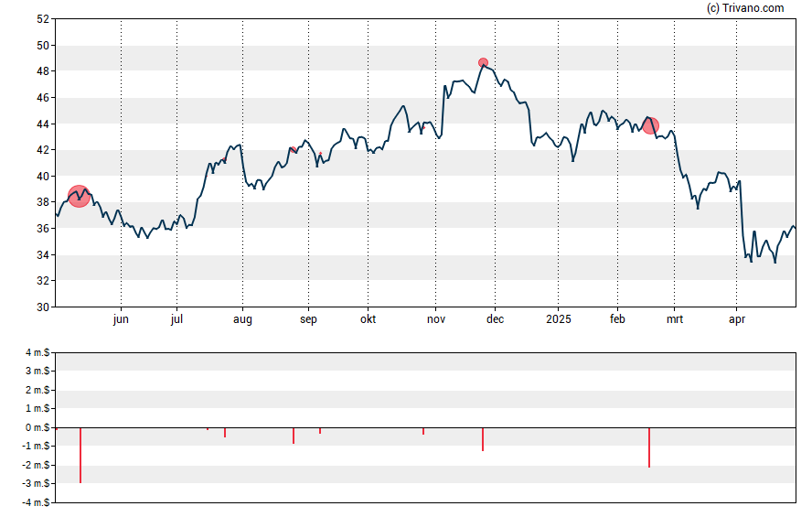Click the red marker at November price peak
This screenshot has height=517, width=812.
[x=483, y=63]
